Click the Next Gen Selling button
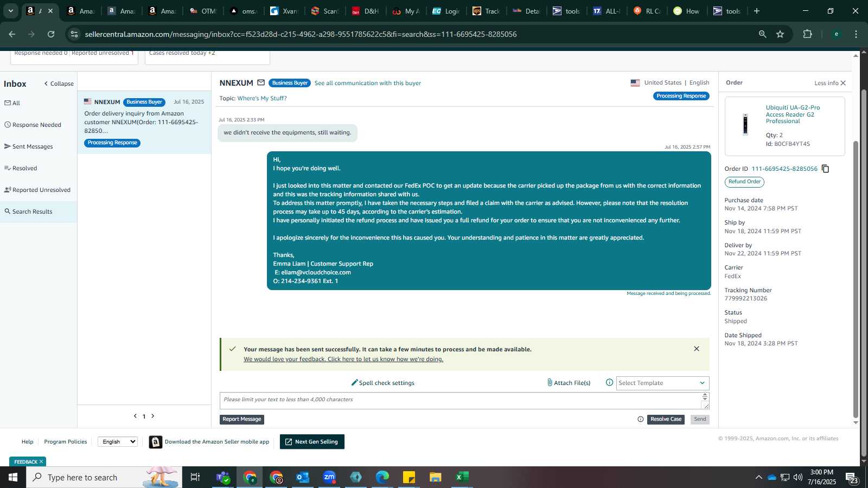 (x=312, y=442)
